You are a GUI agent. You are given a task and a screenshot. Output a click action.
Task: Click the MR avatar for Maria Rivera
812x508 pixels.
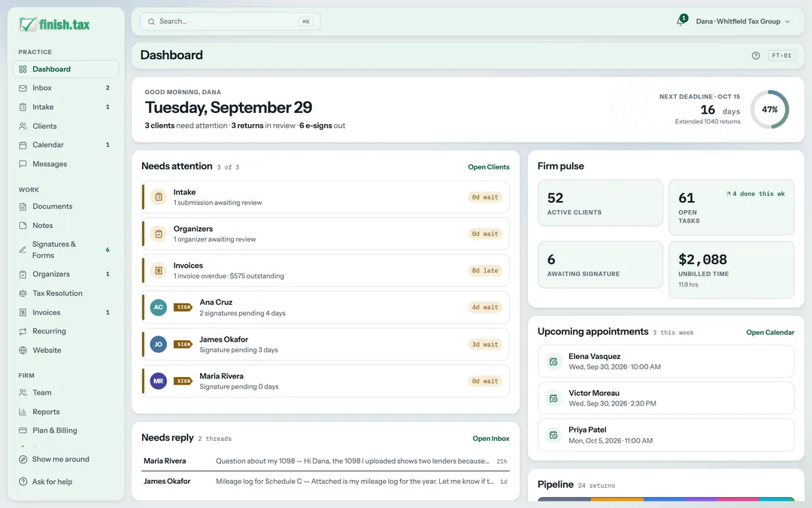159,381
